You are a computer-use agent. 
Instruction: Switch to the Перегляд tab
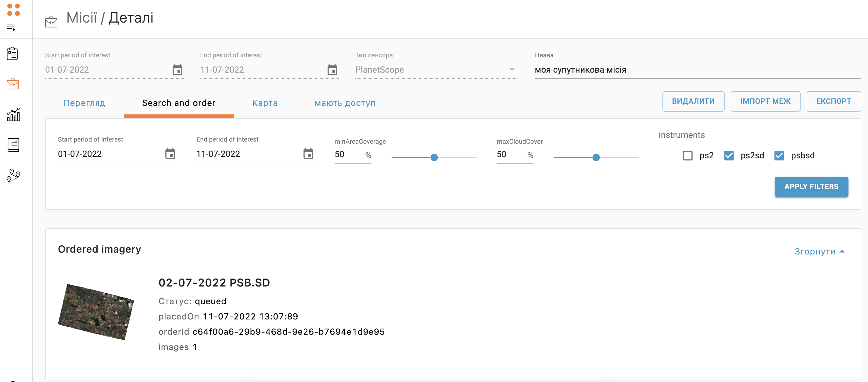[x=84, y=103]
